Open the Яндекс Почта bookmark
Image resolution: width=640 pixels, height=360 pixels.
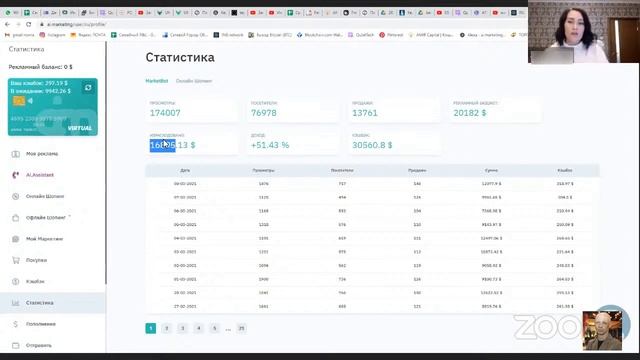tap(88, 35)
